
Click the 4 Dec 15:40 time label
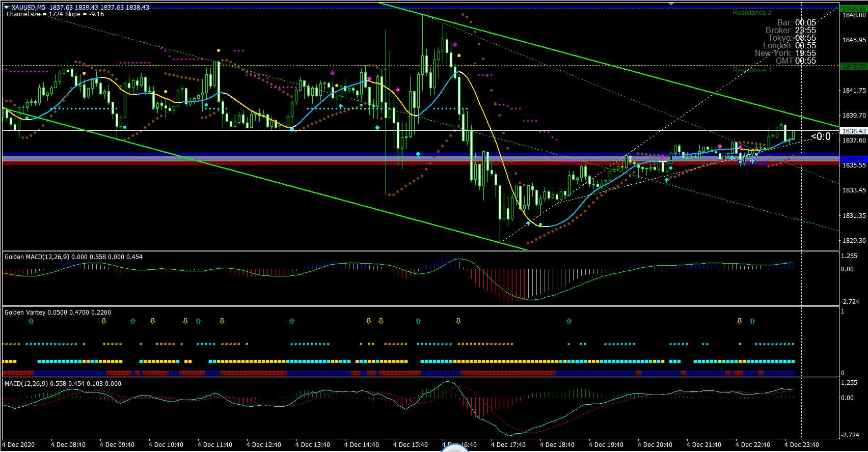[411, 445]
